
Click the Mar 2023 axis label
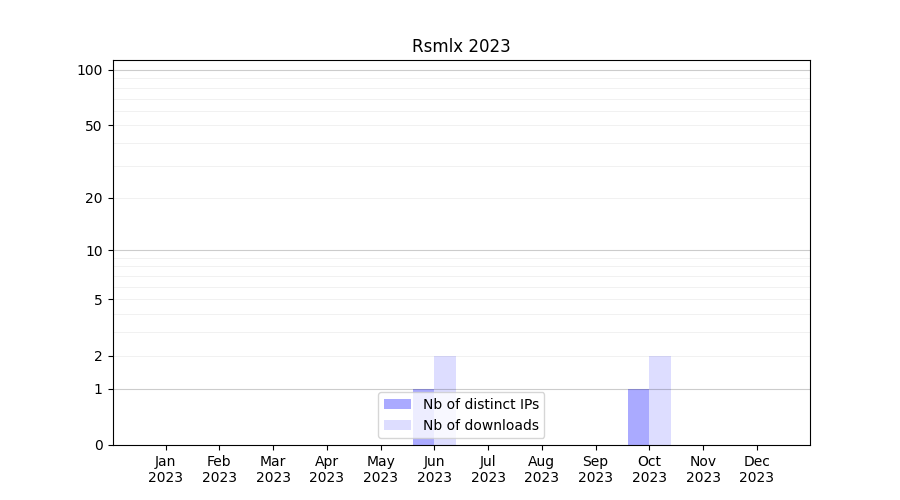[x=273, y=469]
